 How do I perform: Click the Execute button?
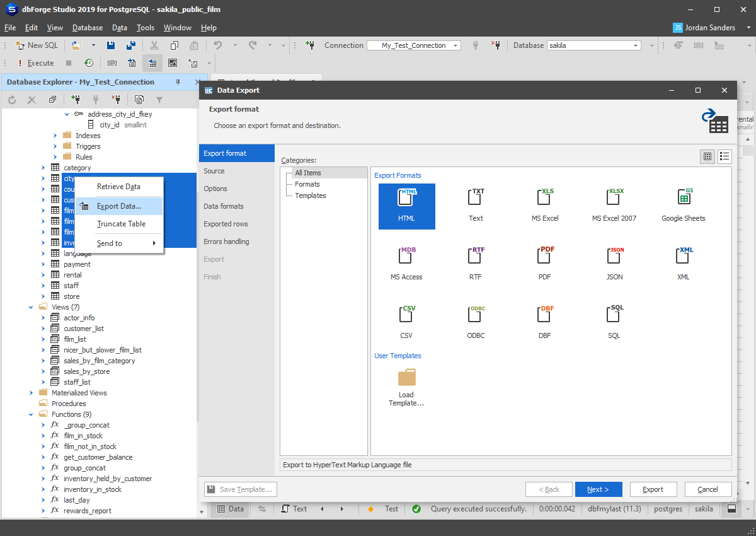pyautogui.click(x=36, y=63)
